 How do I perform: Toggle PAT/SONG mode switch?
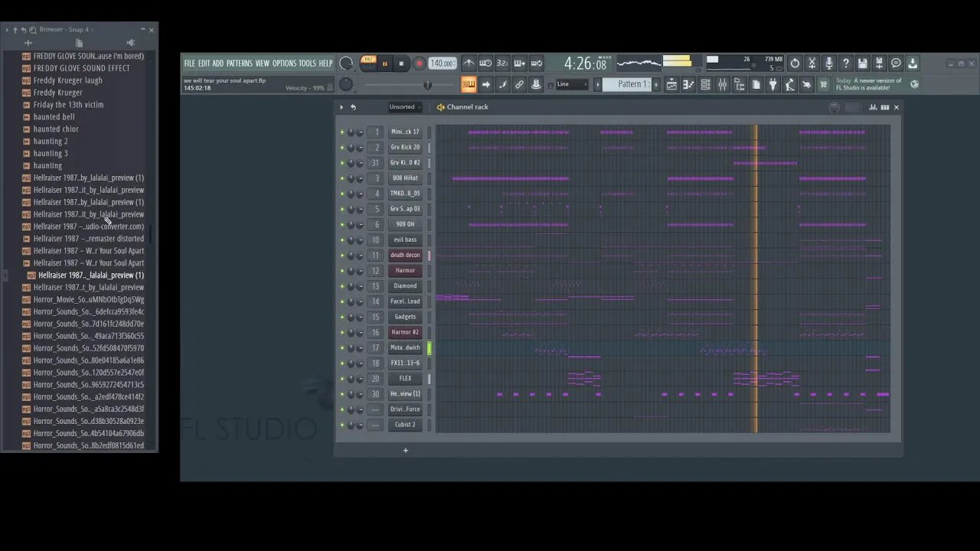(369, 64)
